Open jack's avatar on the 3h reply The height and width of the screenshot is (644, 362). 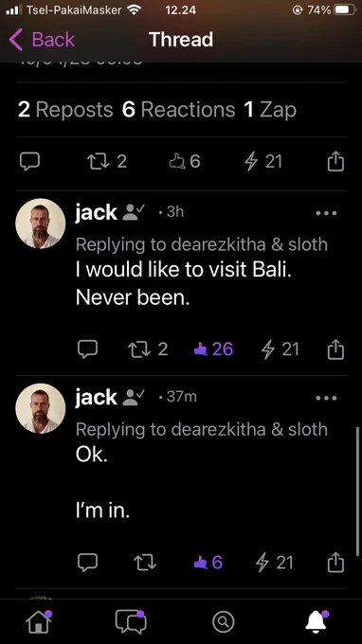[x=40, y=224]
